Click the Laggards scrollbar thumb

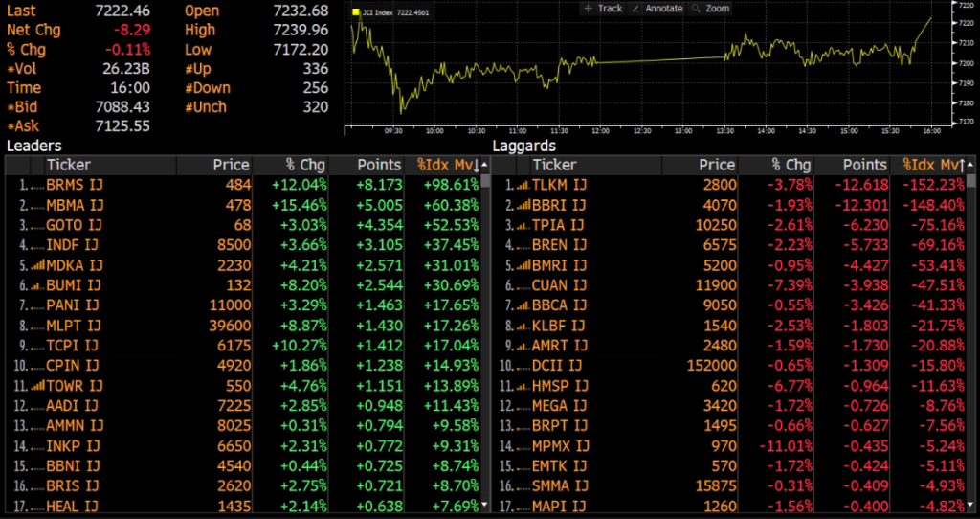pyautogui.click(x=970, y=181)
